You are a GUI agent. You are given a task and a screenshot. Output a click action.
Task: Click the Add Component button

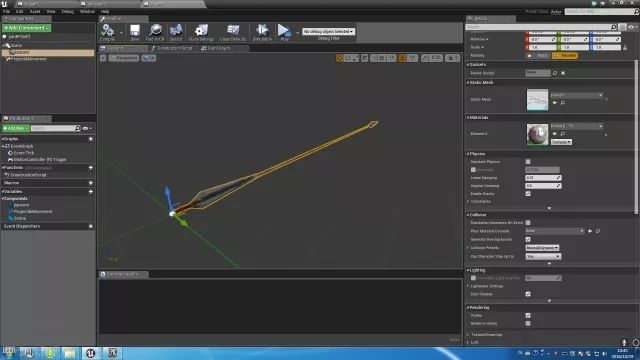27,28
